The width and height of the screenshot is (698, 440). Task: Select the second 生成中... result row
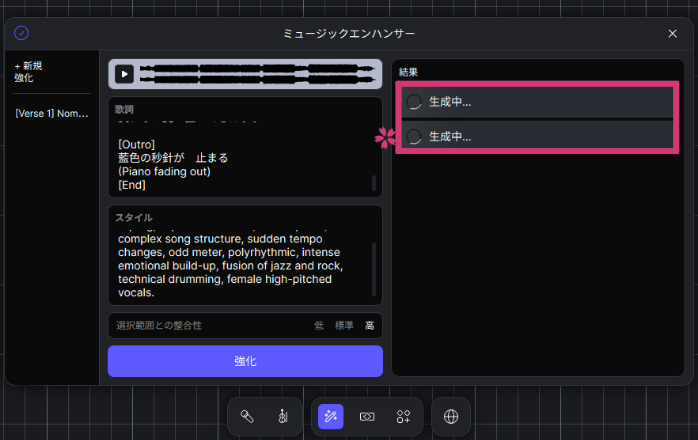pos(538,136)
